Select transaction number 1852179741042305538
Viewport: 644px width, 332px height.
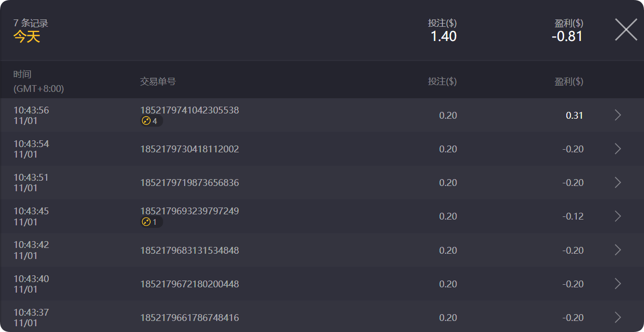pos(189,110)
